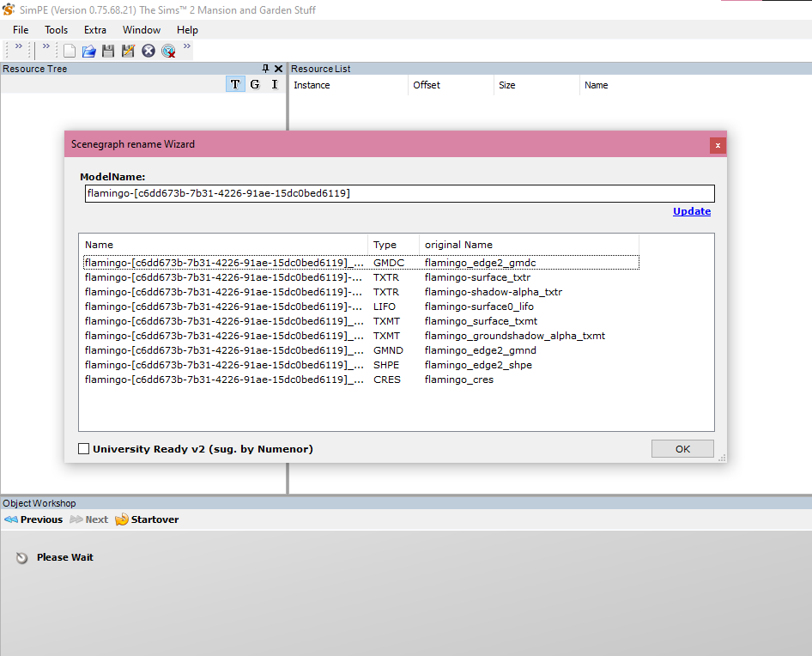This screenshot has width=812, height=656.
Task: Toggle the G group view in Resource Tree
Action: [x=255, y=84]
